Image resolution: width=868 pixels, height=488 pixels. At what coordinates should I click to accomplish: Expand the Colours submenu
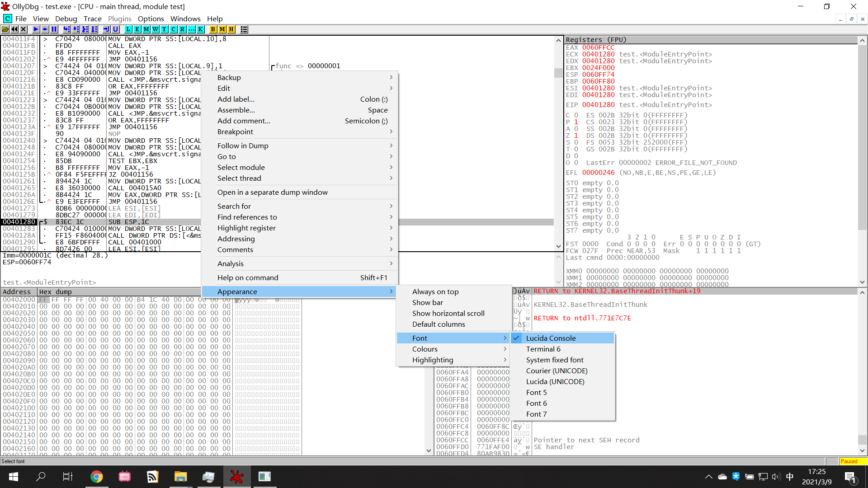tap(425, 349)
